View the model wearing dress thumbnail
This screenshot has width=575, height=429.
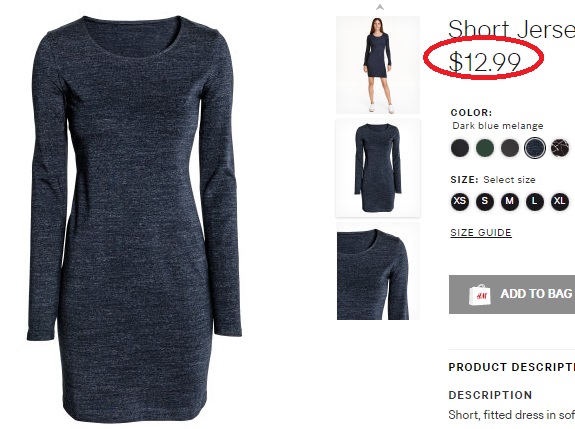point(378,65)
